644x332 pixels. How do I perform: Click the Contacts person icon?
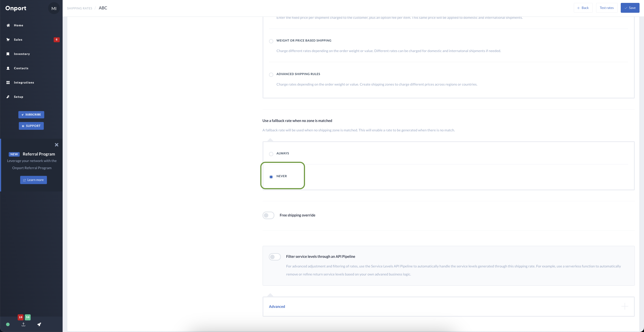coord(8,68)
